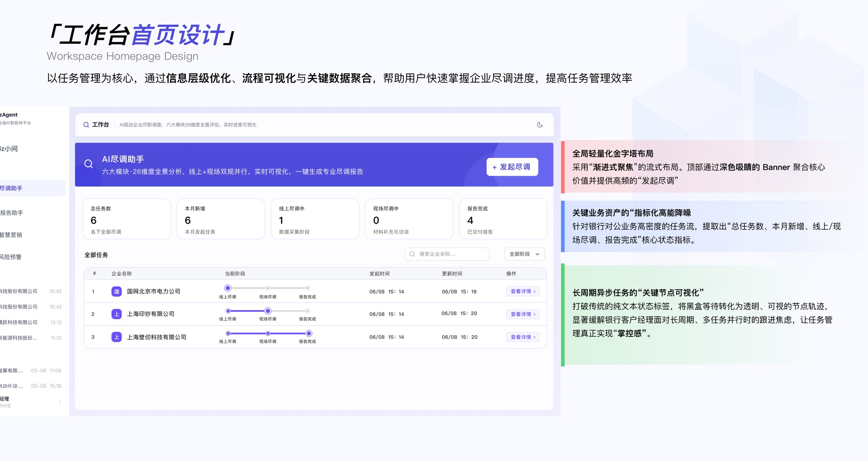The width and height of the screenshot is (868, 461).
Task: Click the 更新时间 column header
Action: 452,274
